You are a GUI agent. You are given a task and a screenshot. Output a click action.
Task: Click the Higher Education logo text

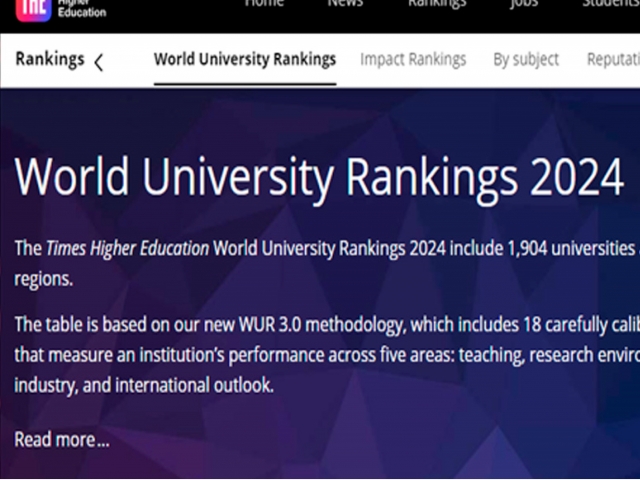pyautogui.click(x=81, y=8)
